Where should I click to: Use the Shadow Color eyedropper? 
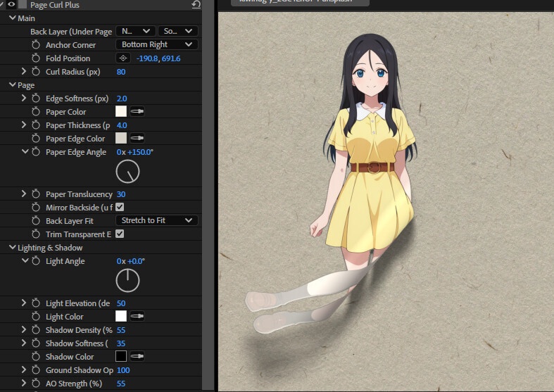(x=137, y=356)
